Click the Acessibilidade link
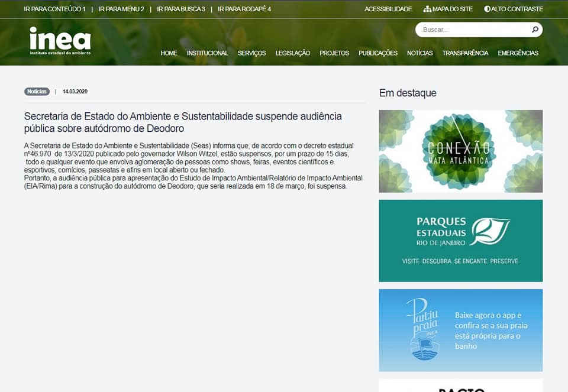Viewport: 568px width, 392px height. (388, 9)
